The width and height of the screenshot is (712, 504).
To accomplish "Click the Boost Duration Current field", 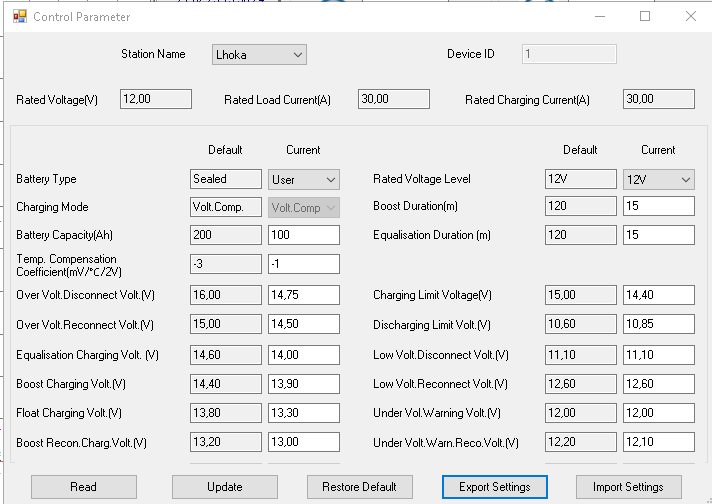I will tap(659, 206).
